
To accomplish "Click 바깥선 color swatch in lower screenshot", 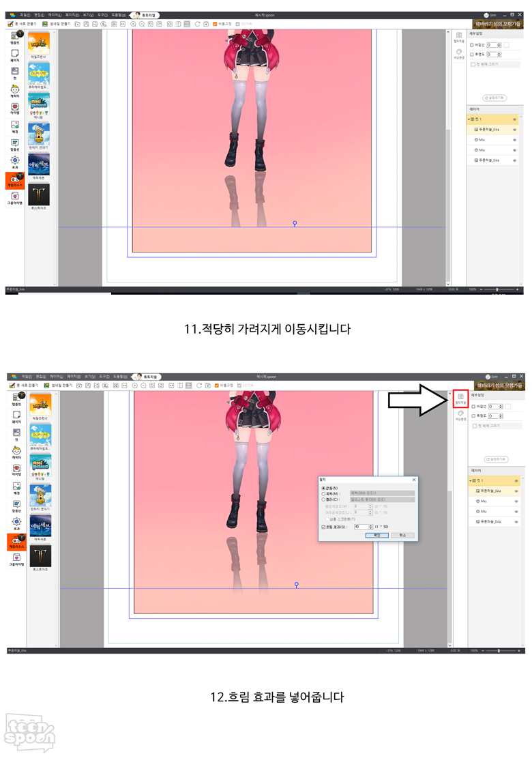I will point(508,407).
